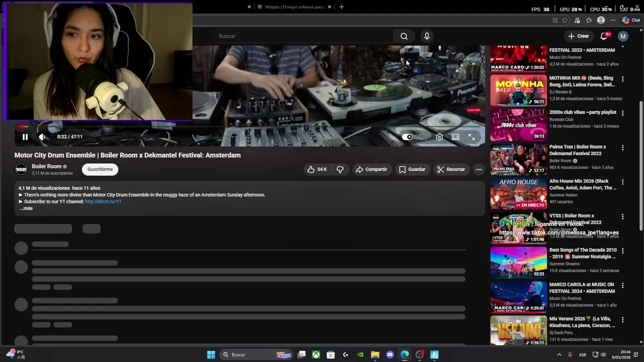The width and height of the screenshot is (644, 362).
Task: Mute the video volume speaker icon
Action: point(42,137)
